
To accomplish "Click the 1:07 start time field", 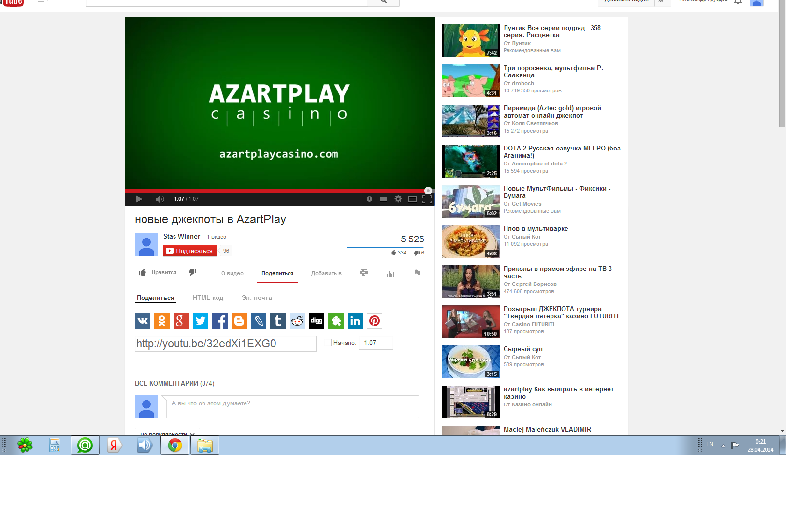I will (x=376, y=343).
